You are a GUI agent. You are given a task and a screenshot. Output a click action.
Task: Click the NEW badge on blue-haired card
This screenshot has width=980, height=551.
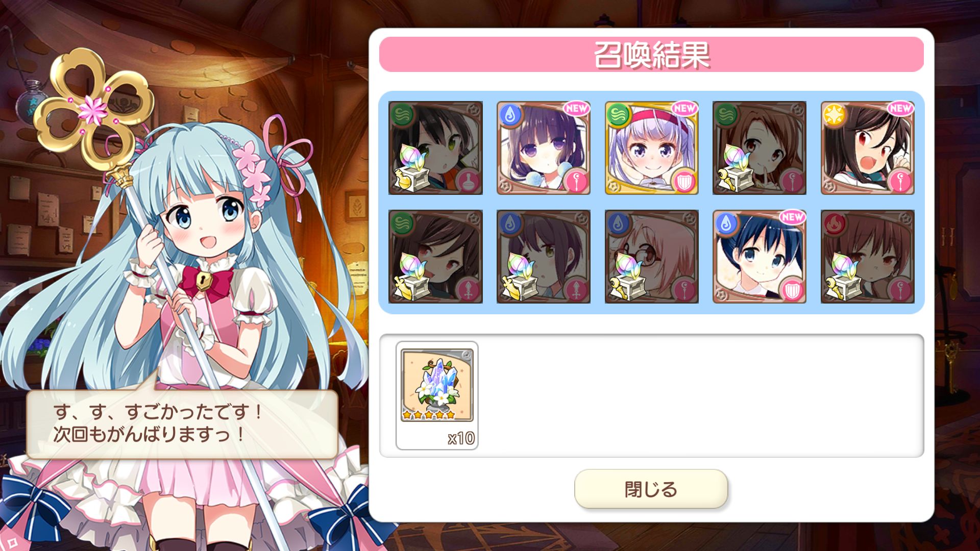792,217
